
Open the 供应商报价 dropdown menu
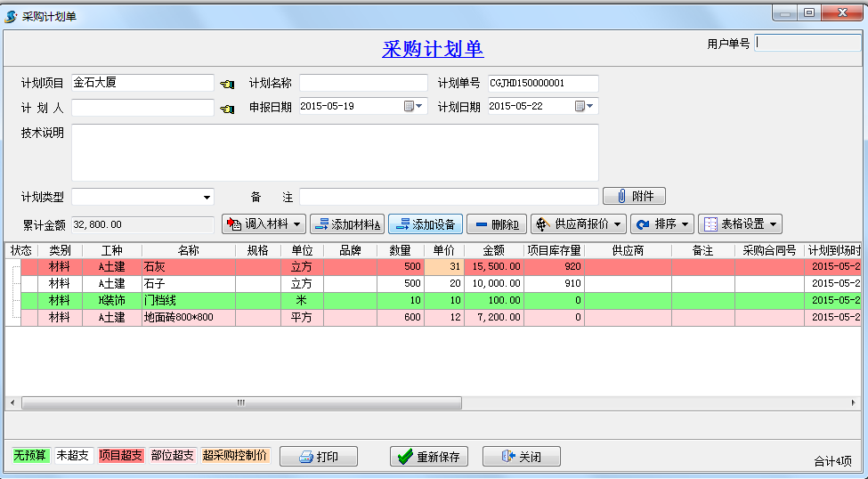[x=579, y=223]
